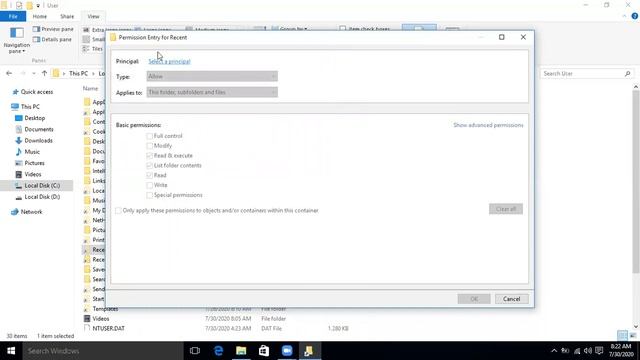Click the taskbar clock 8:22 AM
640x360 pixels.
(x=621, y=351)
